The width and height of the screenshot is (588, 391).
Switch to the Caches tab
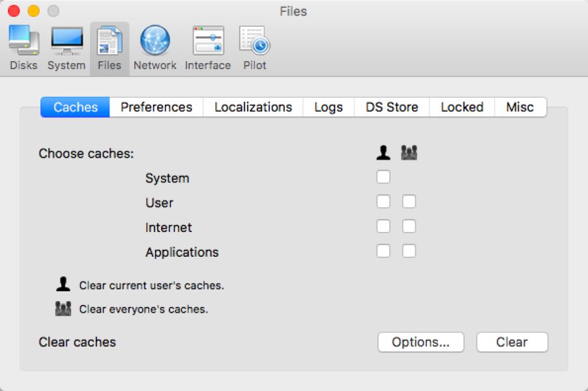(x=76, y=108)
